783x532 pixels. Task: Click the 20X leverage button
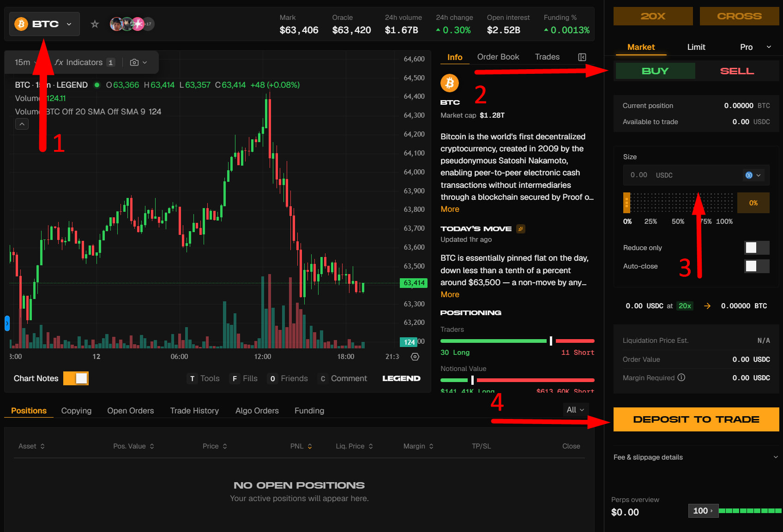[653, 16]
